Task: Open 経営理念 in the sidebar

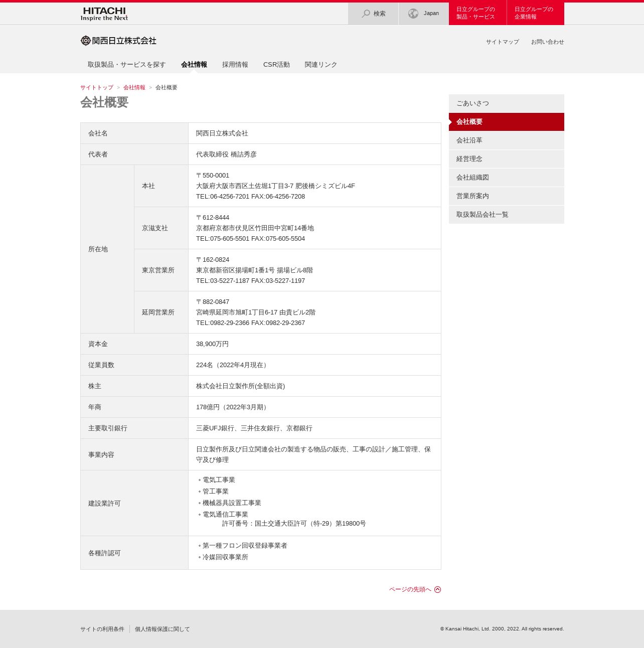Action: tap(507, 159)
